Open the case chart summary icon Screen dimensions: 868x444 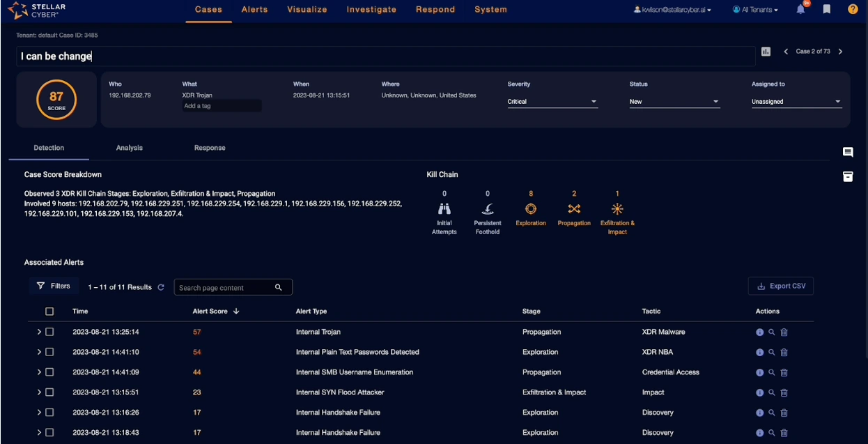766,52
